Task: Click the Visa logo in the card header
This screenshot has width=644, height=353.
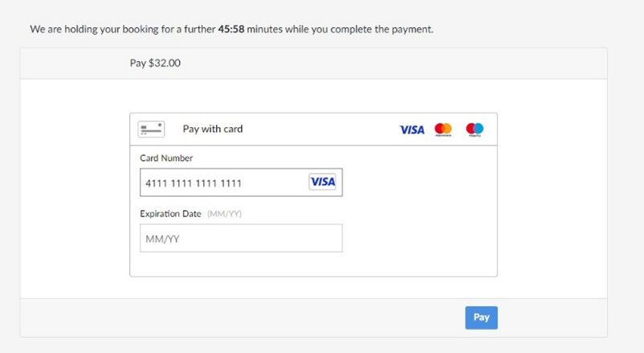Action: (412, 129)
